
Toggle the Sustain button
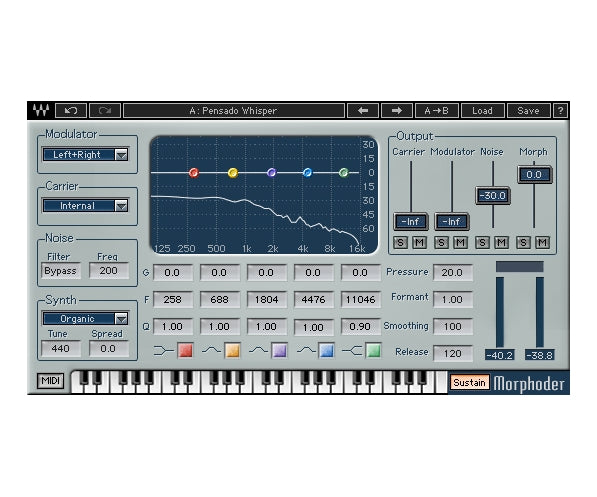click(x=469, y=382)
